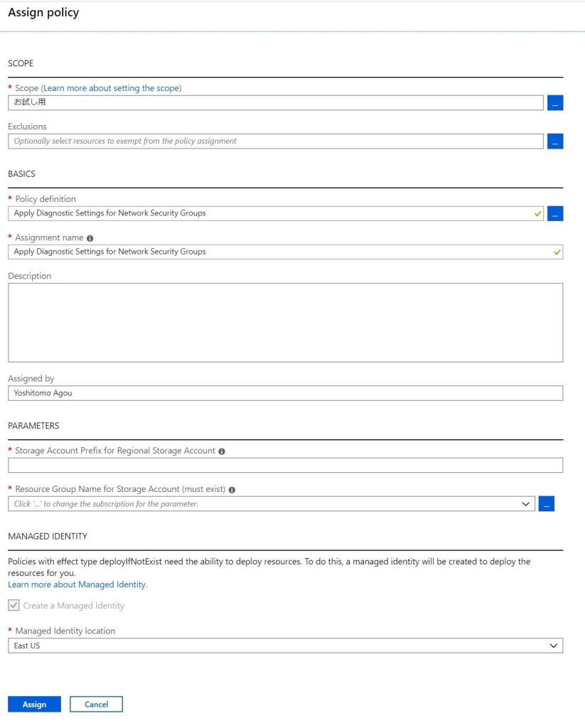Click inside the Description text area
The width and height of the screenshot is (585, 728).
(286, 323)
